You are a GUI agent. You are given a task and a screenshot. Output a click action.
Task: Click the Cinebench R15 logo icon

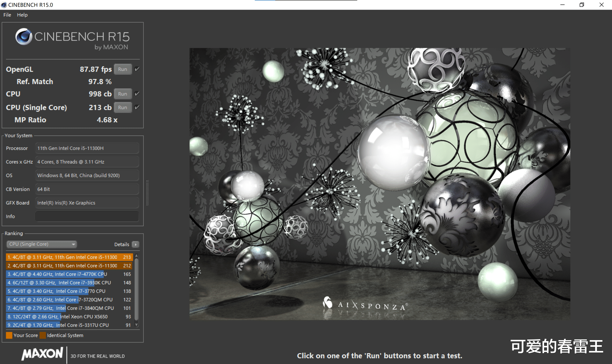[24, 37]
